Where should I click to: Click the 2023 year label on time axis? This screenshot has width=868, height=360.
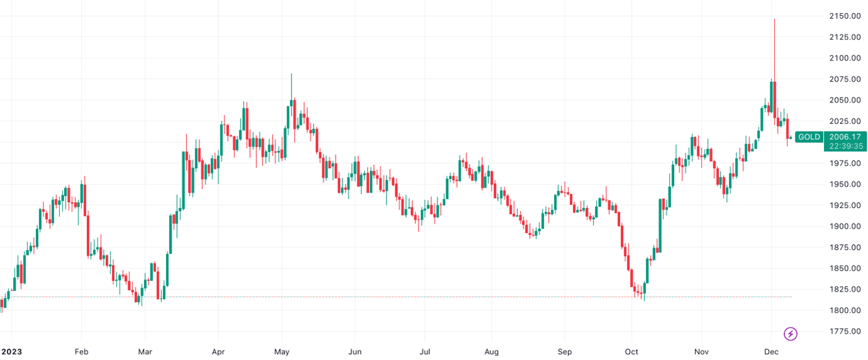[x=11, y=352]
